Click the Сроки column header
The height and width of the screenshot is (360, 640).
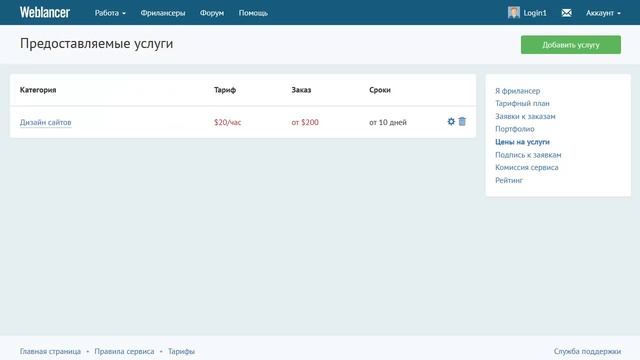point(380,90)
